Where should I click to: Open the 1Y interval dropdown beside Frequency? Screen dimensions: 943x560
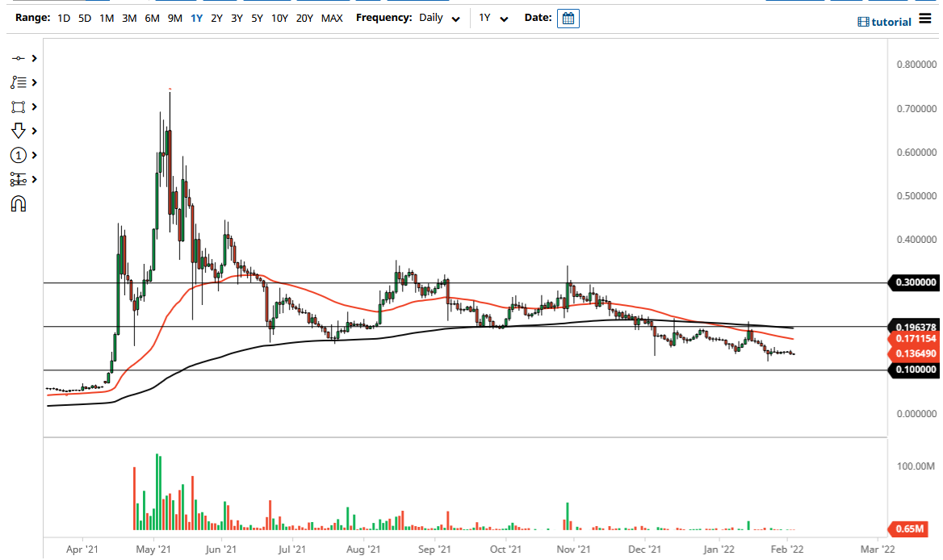pyautogui.click(x=494, y=18)
